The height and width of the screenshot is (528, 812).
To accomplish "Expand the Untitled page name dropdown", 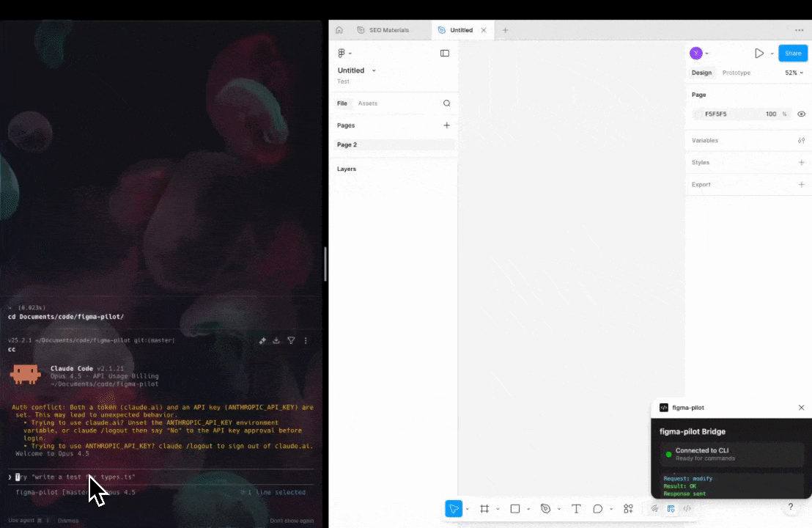I will pyautogui.click(x=373, y=70).
